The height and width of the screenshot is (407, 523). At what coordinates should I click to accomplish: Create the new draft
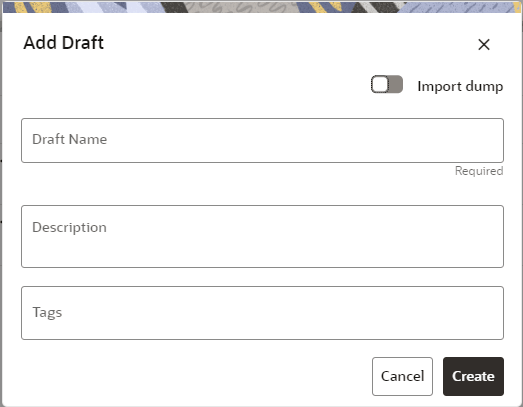[473, 376]
